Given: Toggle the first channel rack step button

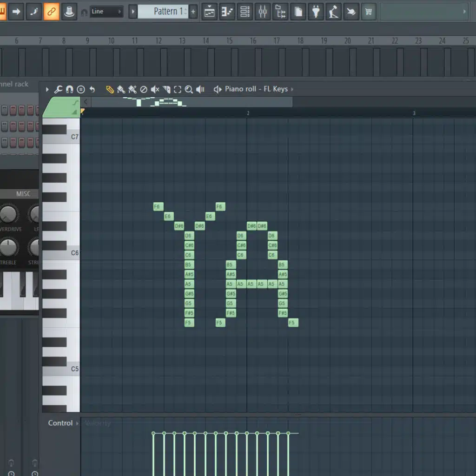Looking at the screenshot, I should pos(5,110).
